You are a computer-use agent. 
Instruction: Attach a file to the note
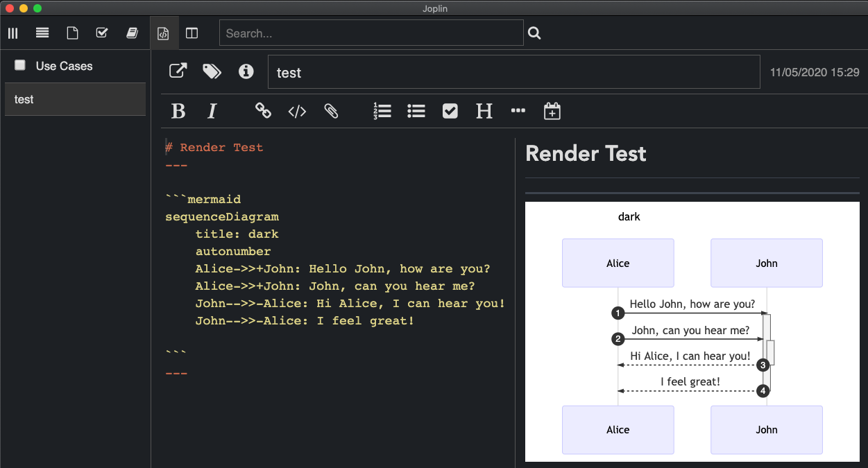coord(331,111)
